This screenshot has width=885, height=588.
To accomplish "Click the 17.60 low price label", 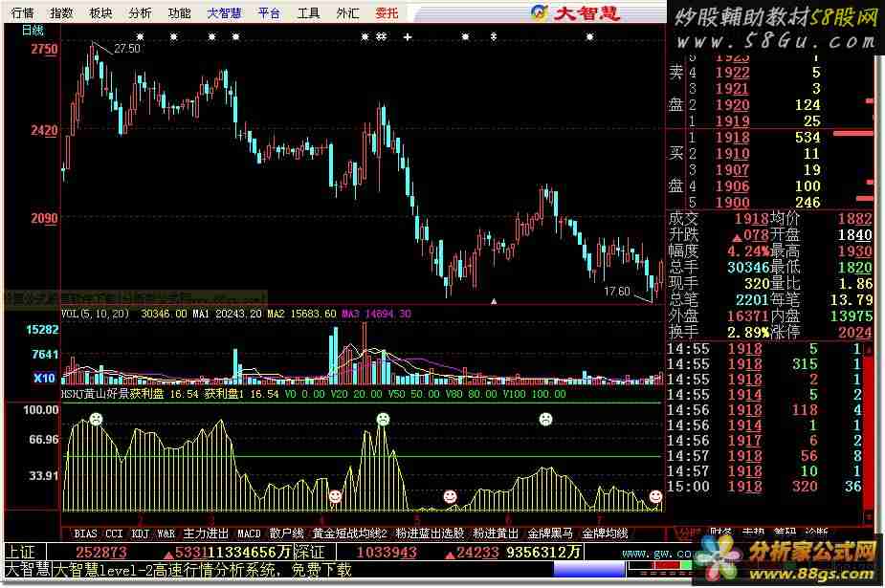I will pyautogui.click(x=617, y=291).
